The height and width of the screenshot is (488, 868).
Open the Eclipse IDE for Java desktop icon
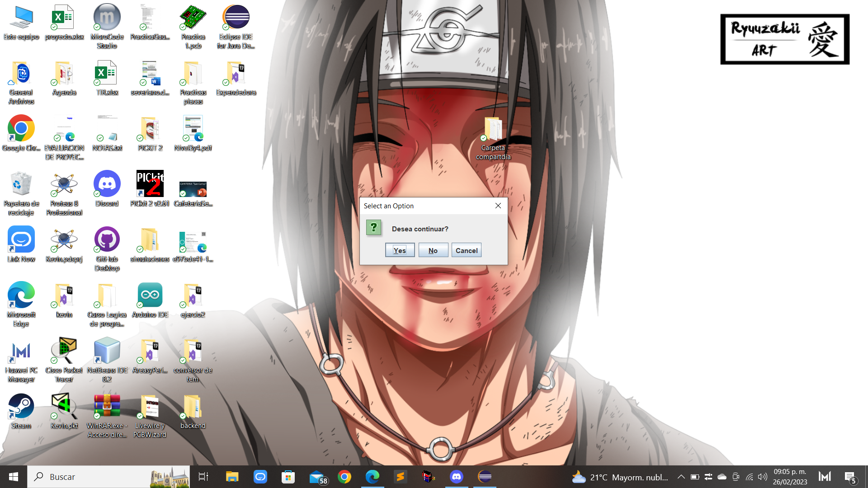tap(236, 18)
